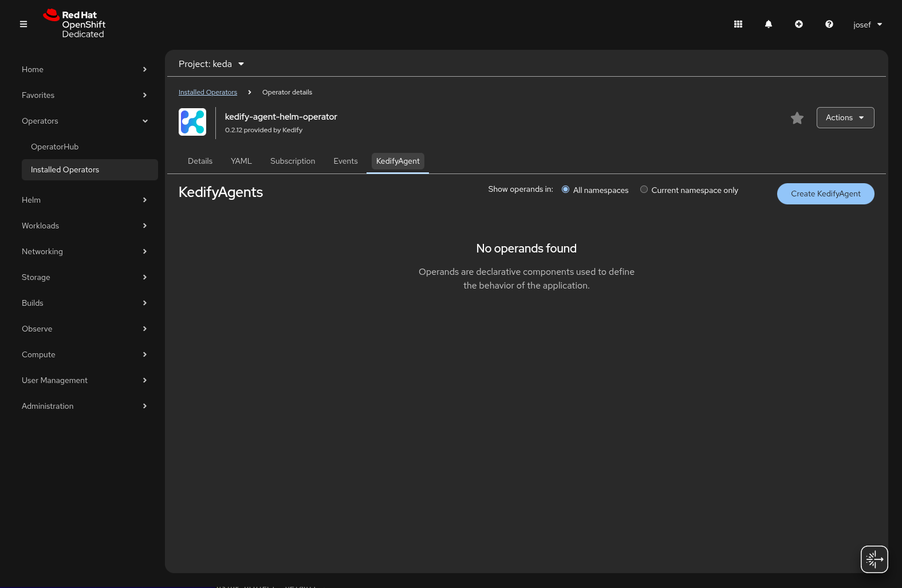Viewport: 902px width, 588px height.
Task: Open the assistant icon at bottom right
Action: click(875, 559)
